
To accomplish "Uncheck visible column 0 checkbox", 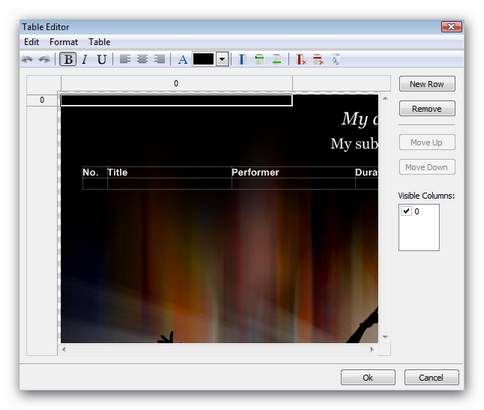I will pos(406,211).
